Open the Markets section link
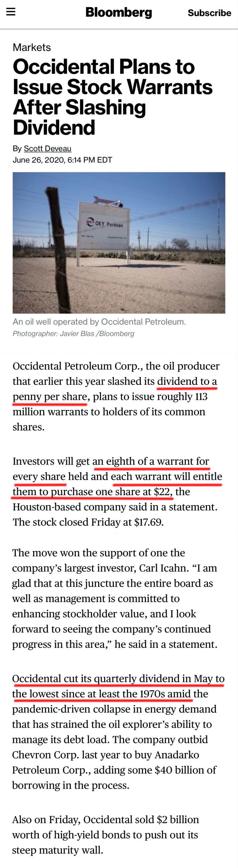Viewport: 238px width, 868px height. (x=32, y=47)
